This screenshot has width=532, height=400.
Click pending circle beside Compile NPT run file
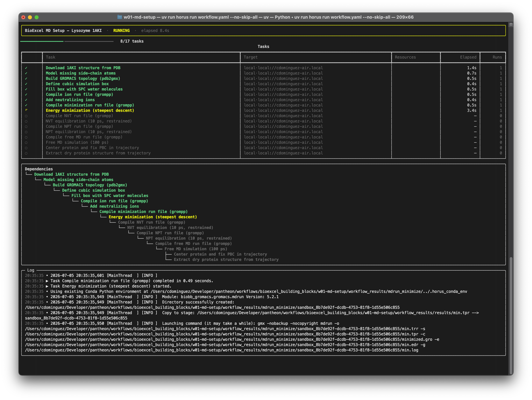point(26,126)
